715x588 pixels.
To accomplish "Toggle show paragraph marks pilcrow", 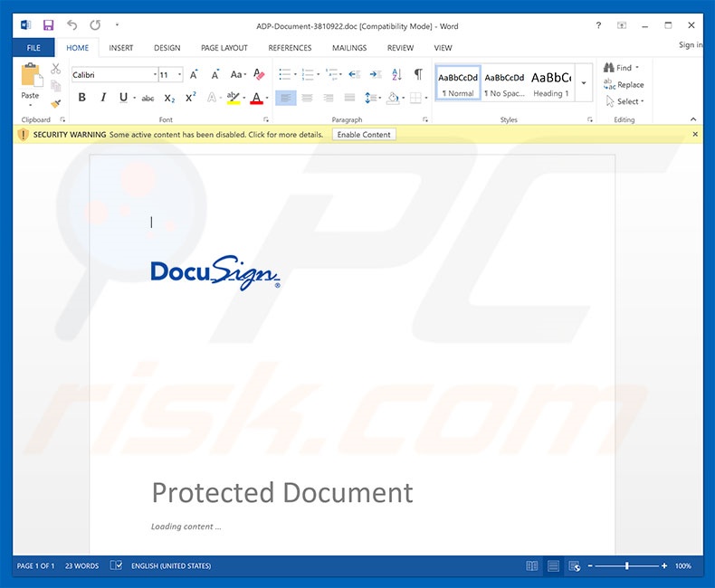I will click(418, 74).
